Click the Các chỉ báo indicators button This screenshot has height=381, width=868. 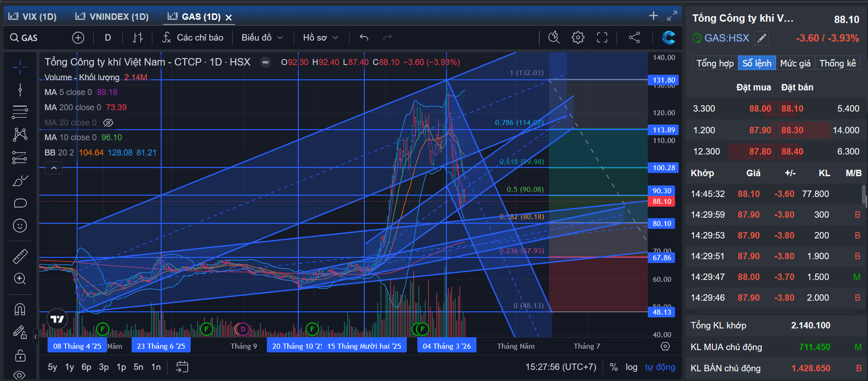click(193, 37)
